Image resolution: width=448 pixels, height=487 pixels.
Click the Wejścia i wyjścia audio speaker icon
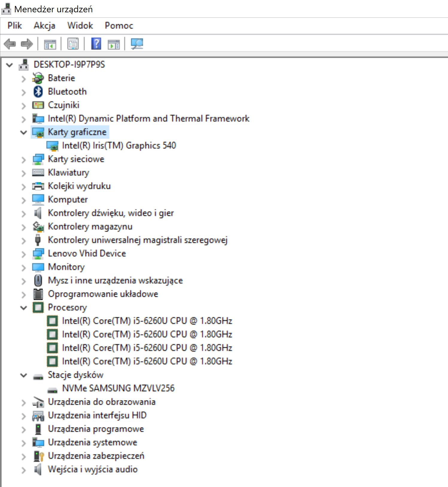point(38,469)
